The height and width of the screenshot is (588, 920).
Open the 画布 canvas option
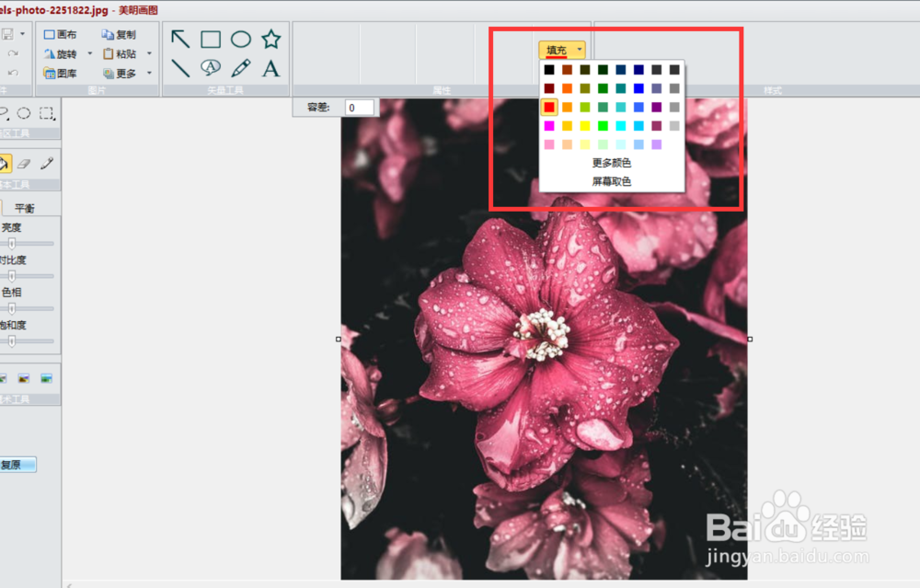coord(60,35)
